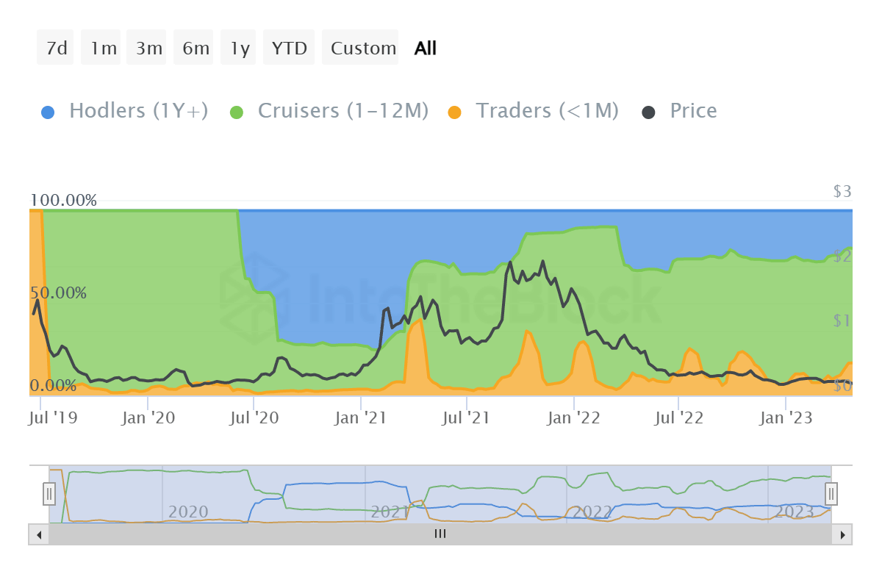Toggle the Hodlers (1Y+) series
This screenshot has width=882, height=588.
(x=138, y=111)
